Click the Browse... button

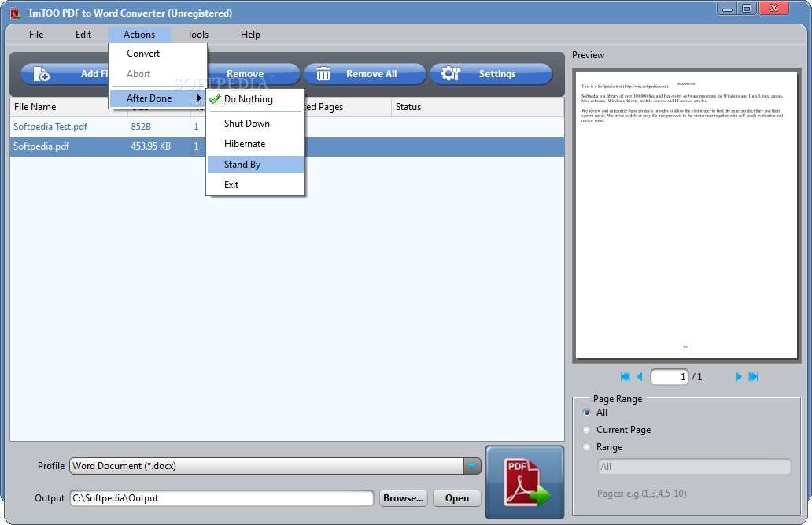click(x=404, y=498)
